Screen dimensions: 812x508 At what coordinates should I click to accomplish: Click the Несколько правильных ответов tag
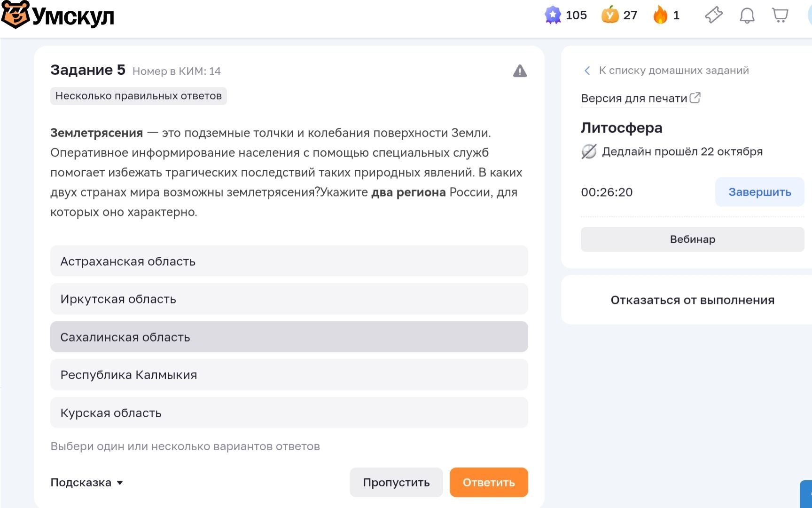click(x=139, y=96)
